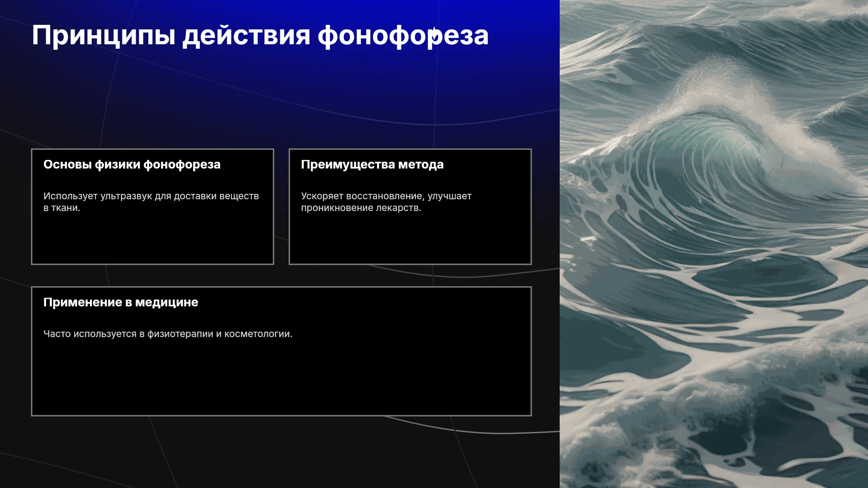Click empty space inside 'Применение в медицине' card
The width and height of the screenshot is (868, 488).
[281, 380]
